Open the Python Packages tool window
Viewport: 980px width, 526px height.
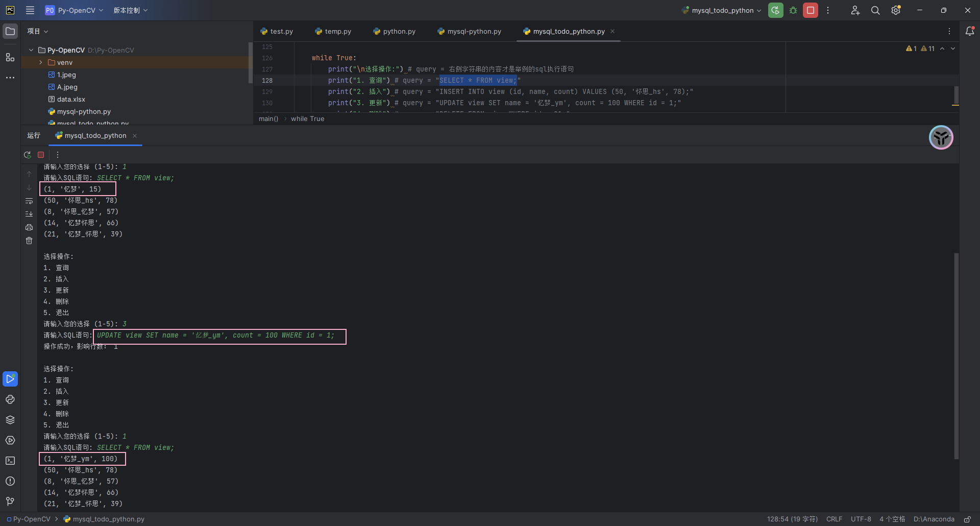10,419
